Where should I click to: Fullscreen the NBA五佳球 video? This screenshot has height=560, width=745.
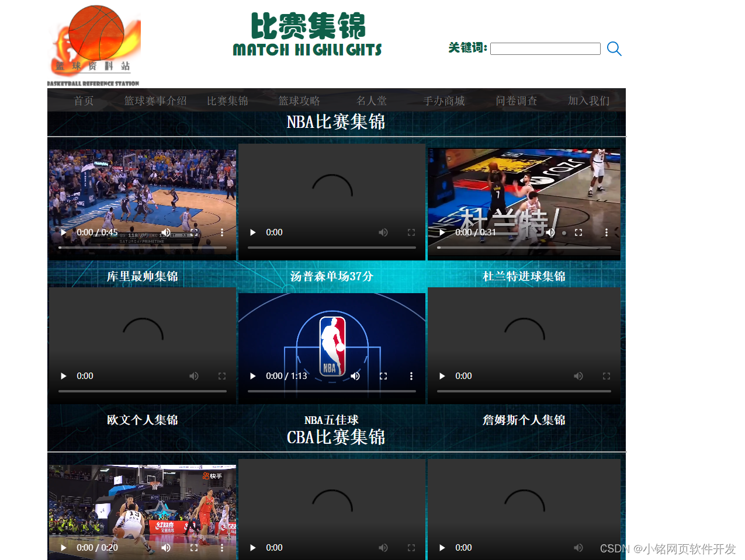coord(383,376)
